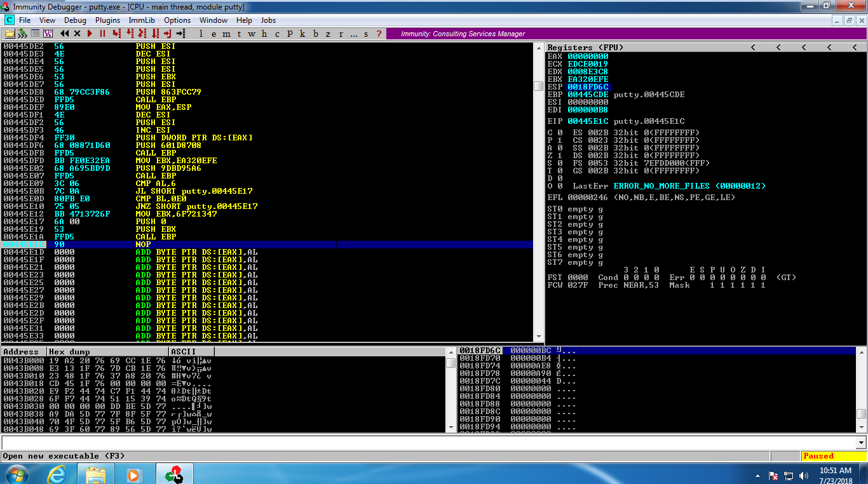
Task: Show the call stack with 'k' button
Action: click(x=303, y=34)
